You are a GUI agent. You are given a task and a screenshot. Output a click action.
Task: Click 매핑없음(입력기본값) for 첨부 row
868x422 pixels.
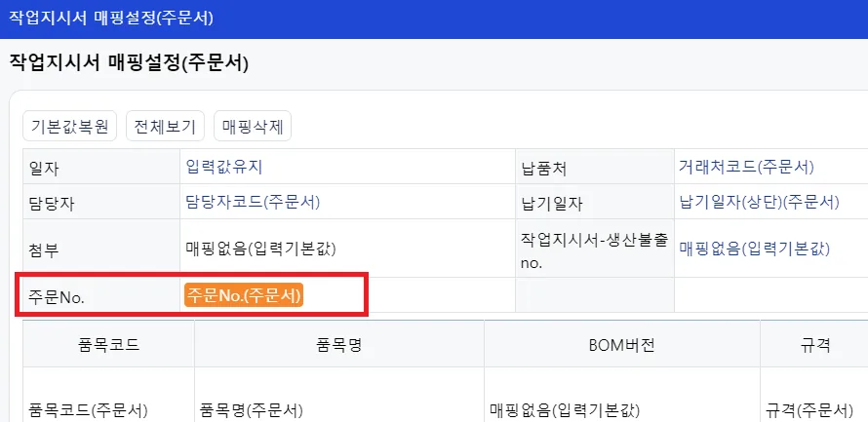pyautogui.click(x=261, y=249)
